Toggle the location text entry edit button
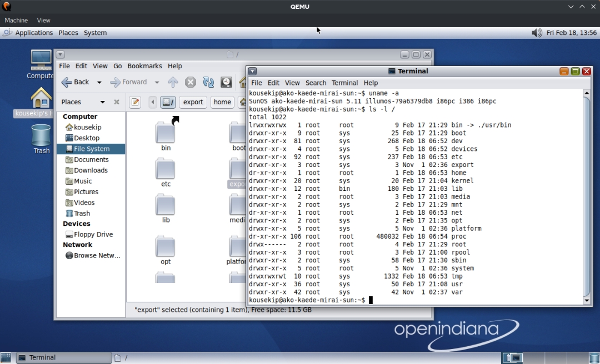This screenshot has height=364, width=600. (x=135, y=102)
